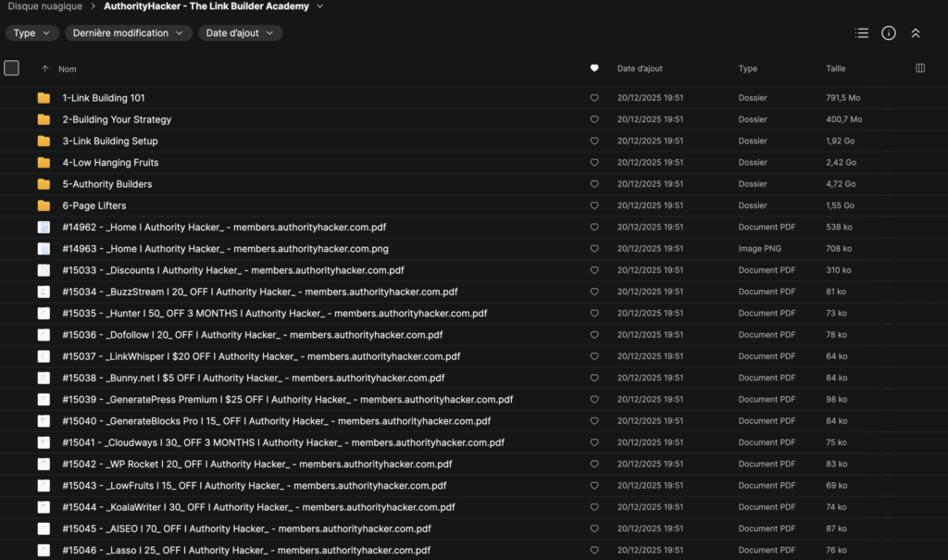Open the Type filter dropdown

tap(31, 32)
